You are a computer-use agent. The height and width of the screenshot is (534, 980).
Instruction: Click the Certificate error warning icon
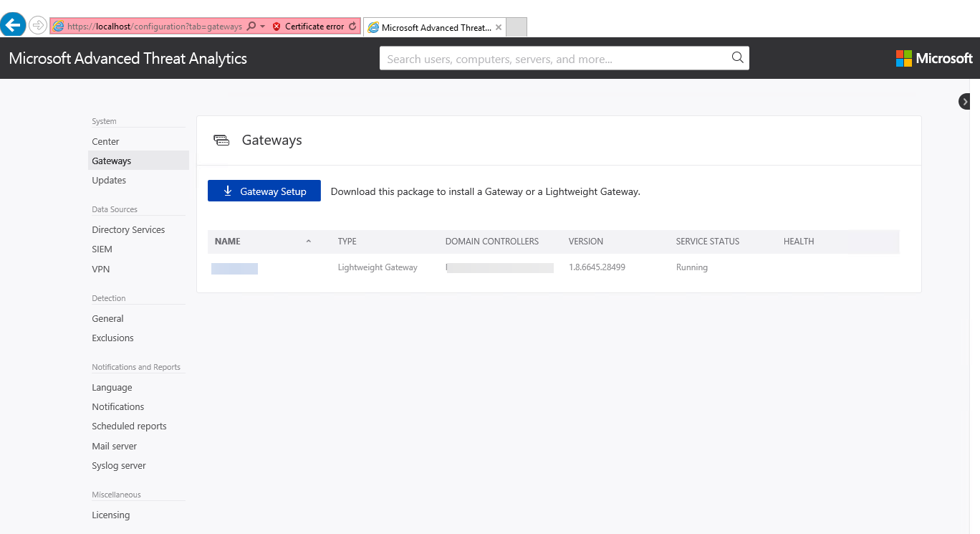click(x=277, y=27)
